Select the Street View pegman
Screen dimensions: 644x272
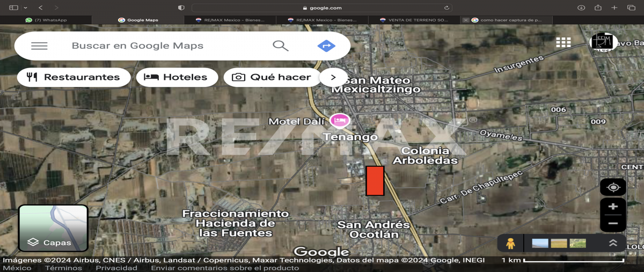click(510, 244)
